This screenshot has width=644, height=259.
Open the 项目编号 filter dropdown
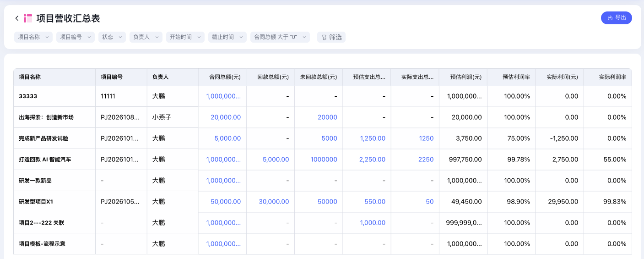tap(76, 37)
